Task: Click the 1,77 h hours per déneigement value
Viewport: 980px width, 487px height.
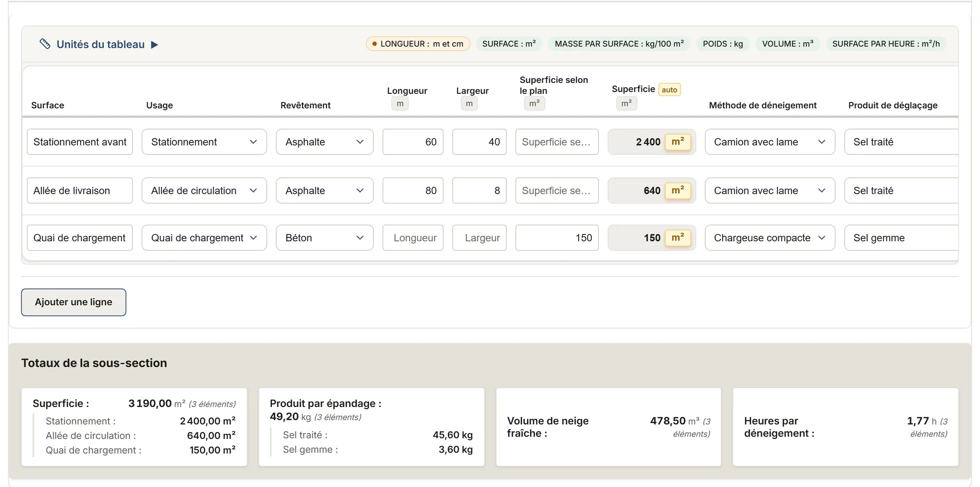Action: (x=922, y=421)
